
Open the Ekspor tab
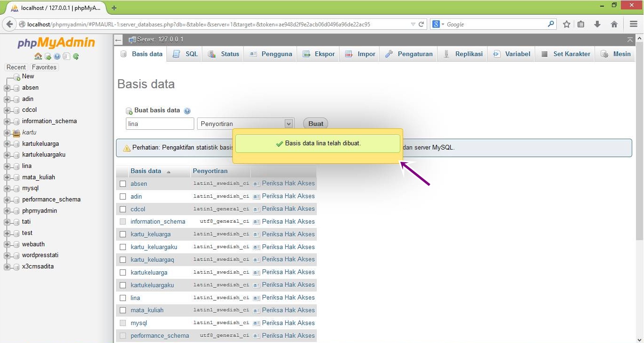pos(319,54)
